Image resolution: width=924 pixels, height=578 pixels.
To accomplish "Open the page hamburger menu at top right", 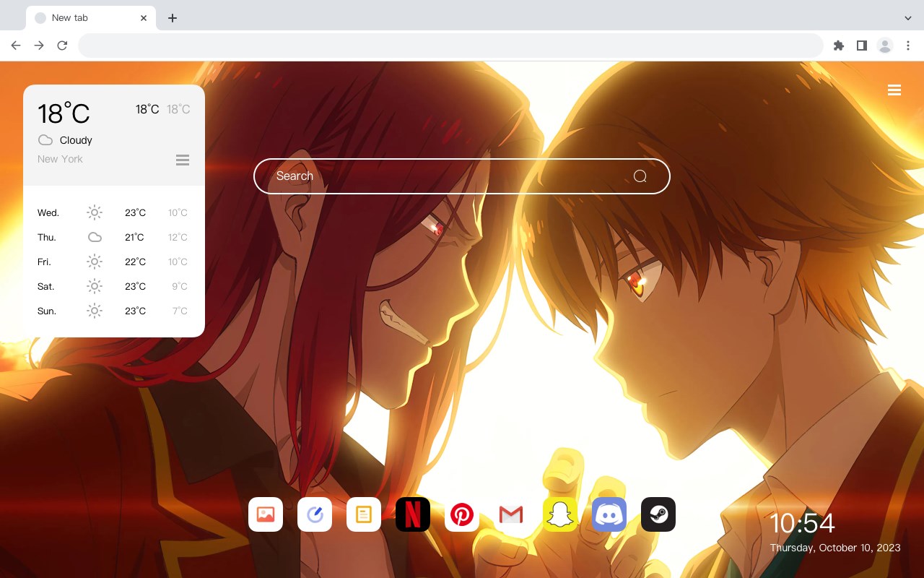I will [x=894, y=90].
